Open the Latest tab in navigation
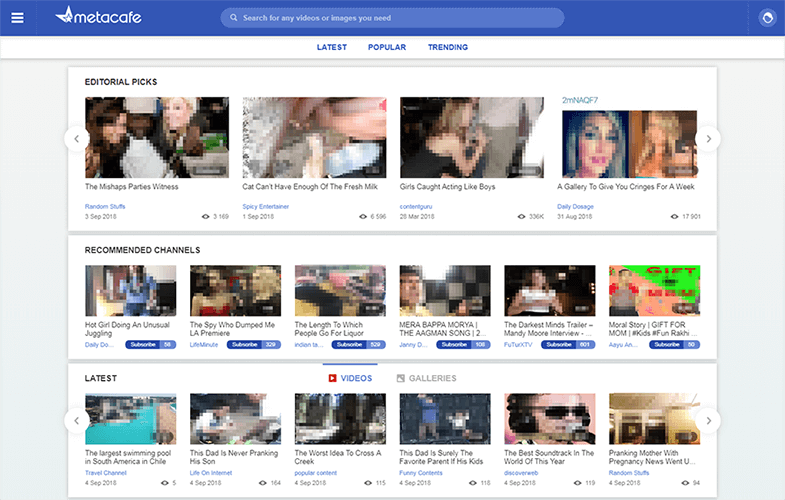Screen dimensions: 785x500 click(x=332, y=47)
